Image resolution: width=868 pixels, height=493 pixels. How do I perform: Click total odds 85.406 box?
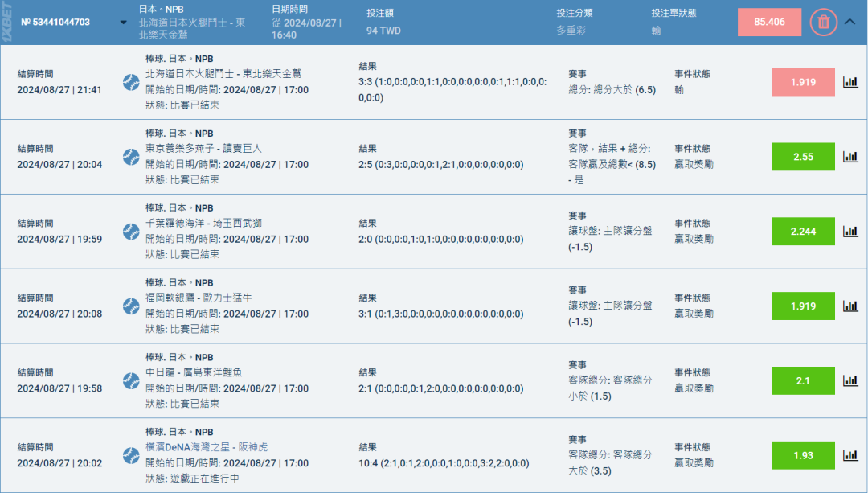(769, 23)
